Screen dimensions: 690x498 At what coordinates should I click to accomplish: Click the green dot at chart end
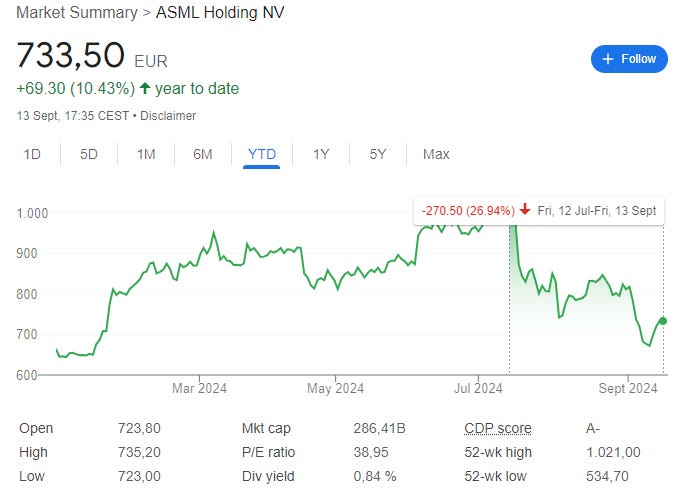(x=663, y=321)
